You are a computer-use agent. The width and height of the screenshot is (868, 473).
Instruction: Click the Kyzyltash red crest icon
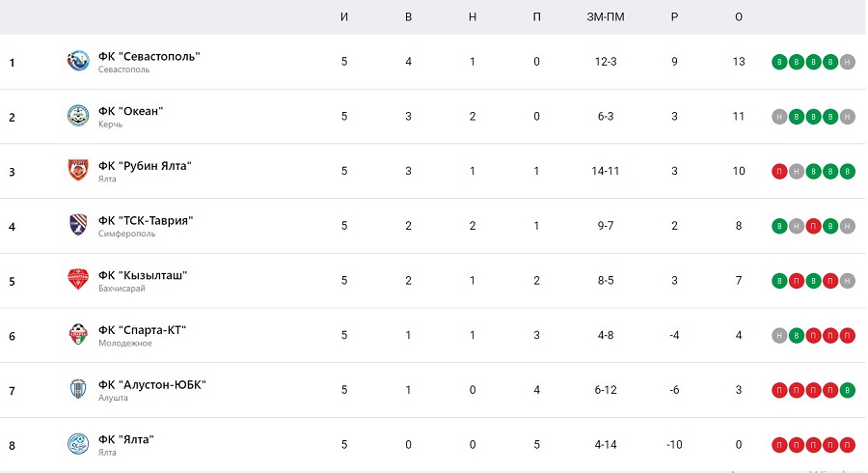pyautogui.click(x=78, y=280)
